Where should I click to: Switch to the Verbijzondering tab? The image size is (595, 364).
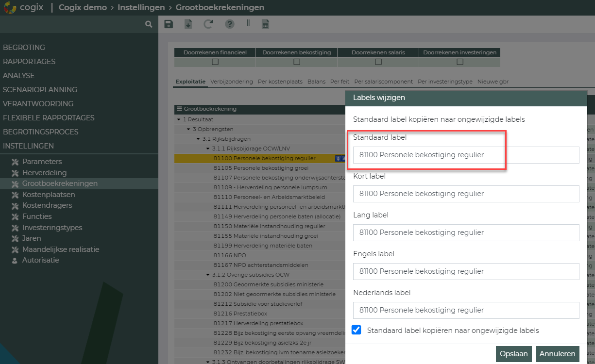click(x=231, y=82)
